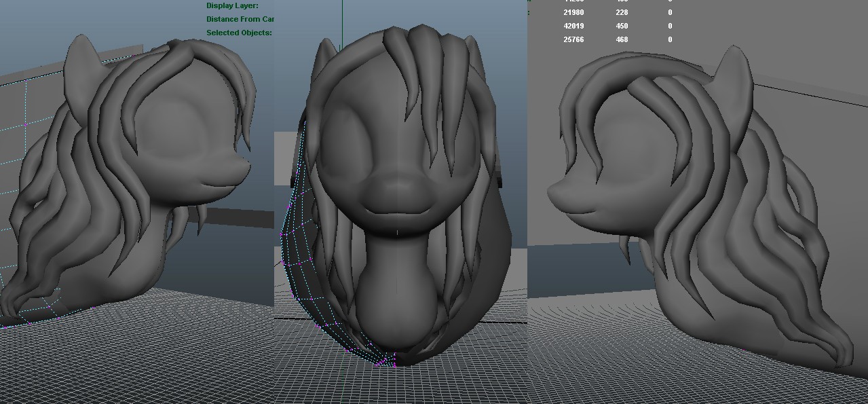This screenshot has height=404, width=868.
Task: Click the 0 in the 42019 row
Action: [x=670, y=26]
